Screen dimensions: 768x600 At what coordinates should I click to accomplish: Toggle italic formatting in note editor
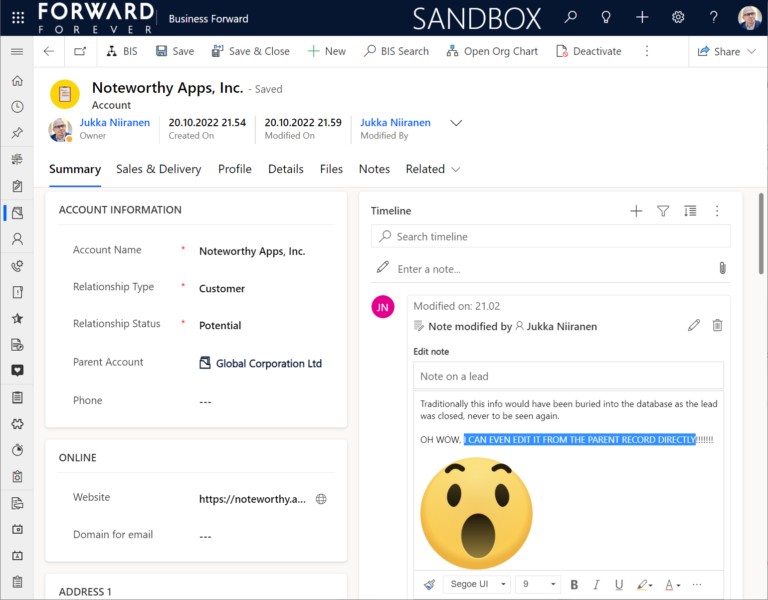tap(597, 585)
